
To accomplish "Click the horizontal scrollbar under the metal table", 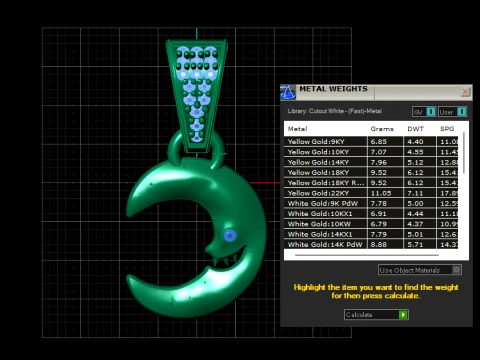I will (x=367, y=255).
